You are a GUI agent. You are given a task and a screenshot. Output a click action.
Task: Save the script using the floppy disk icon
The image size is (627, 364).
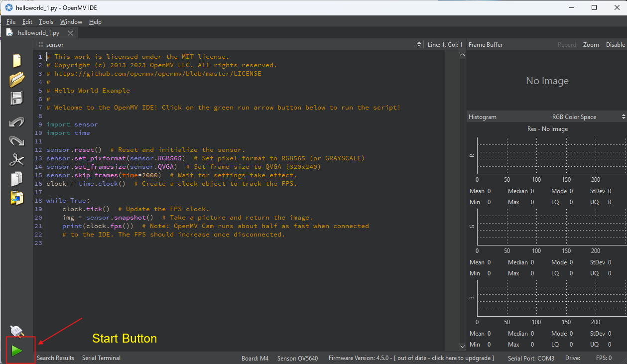pos(17,98)
